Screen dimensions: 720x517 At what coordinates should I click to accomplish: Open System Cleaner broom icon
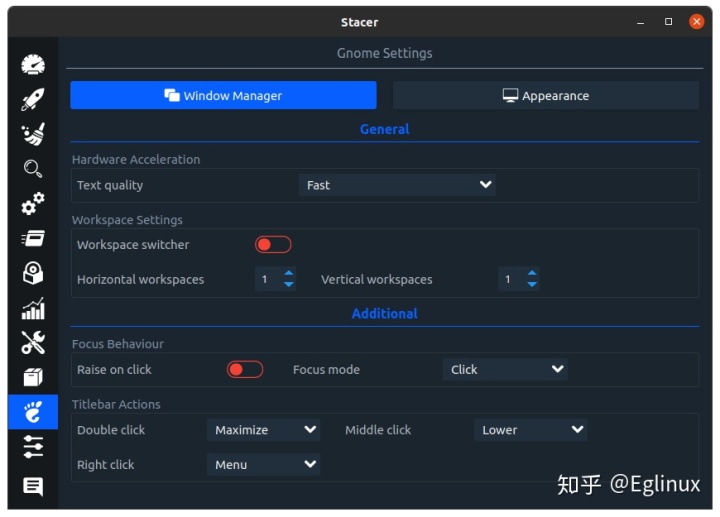[33, 134]
